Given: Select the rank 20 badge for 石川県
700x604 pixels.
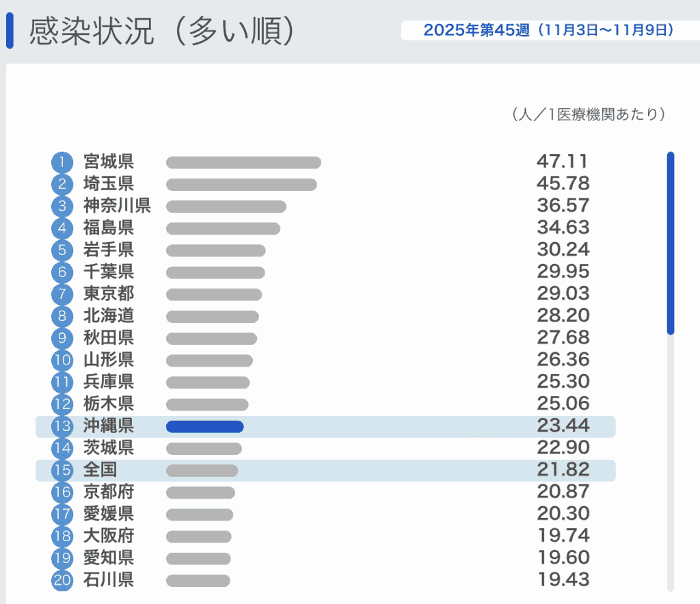Looking at the screenshot, I should [62, 580].
